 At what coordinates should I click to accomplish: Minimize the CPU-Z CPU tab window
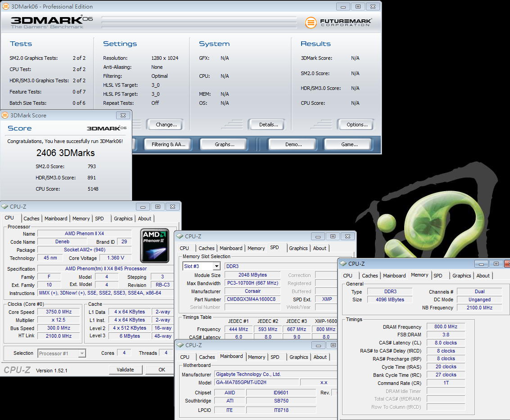tap(143, 206)
